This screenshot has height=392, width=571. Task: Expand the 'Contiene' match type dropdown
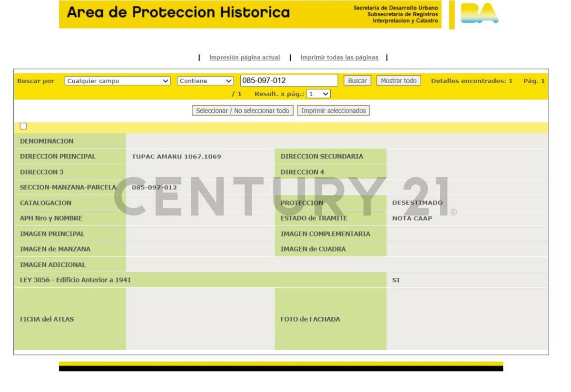tap(206, 81)
